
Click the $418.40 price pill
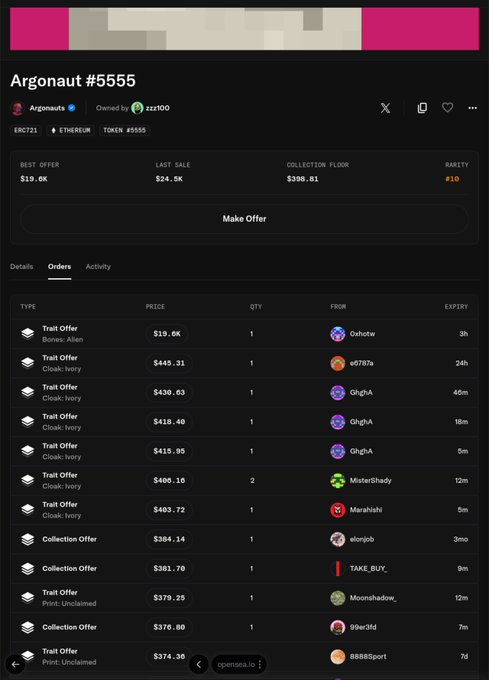pyautogui.click(x=169, y=422)
